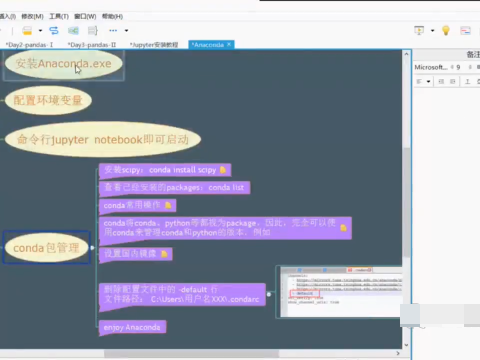
Task: Select the 'enjoy Anaconda' topic
Action: click(132, 327)
